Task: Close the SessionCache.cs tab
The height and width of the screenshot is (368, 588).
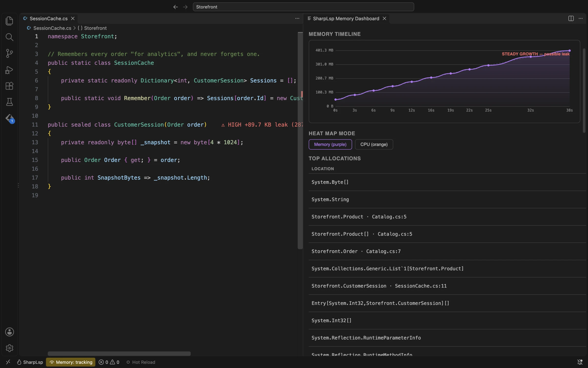Action: coord(73,18)
